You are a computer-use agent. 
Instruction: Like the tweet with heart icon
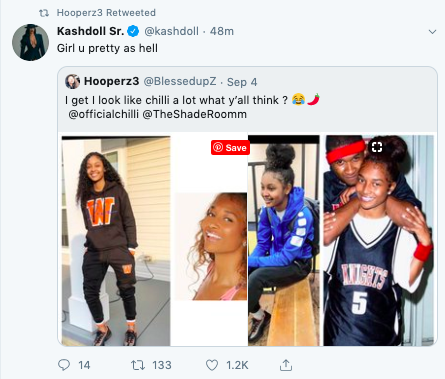pos(212,365)
